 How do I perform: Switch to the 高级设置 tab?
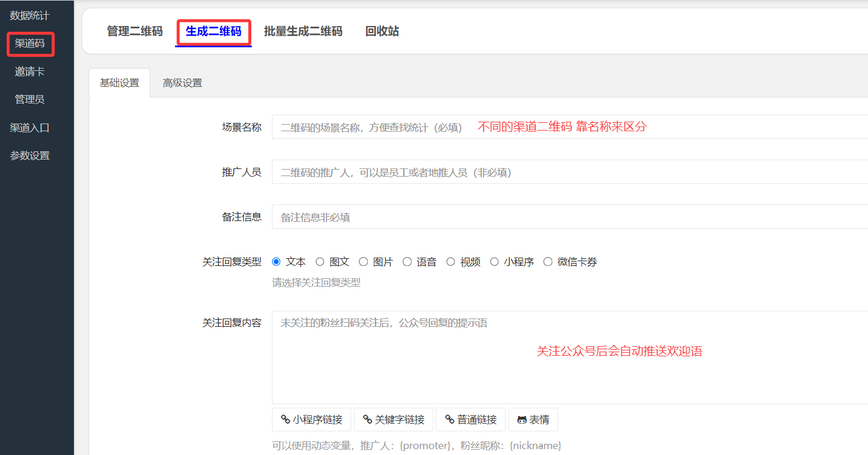(182, 83)
